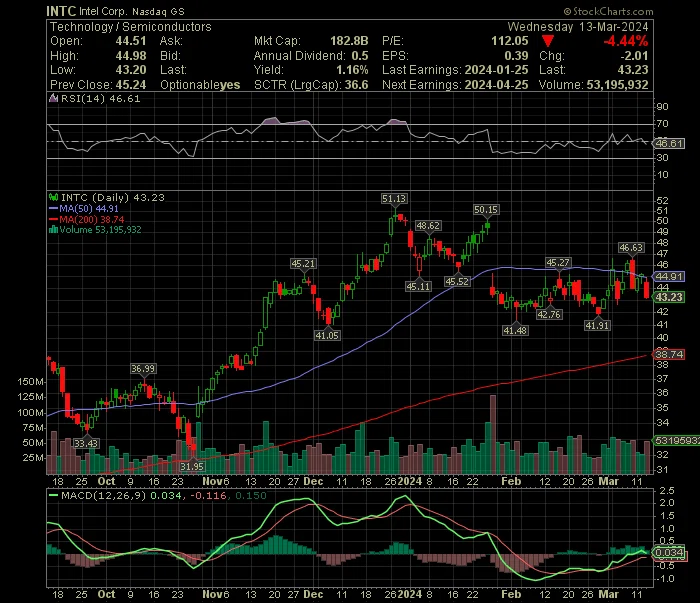Click the Prev Close value 45.24
This screenshot has width=700, height=603.
[x=131, y=85]
